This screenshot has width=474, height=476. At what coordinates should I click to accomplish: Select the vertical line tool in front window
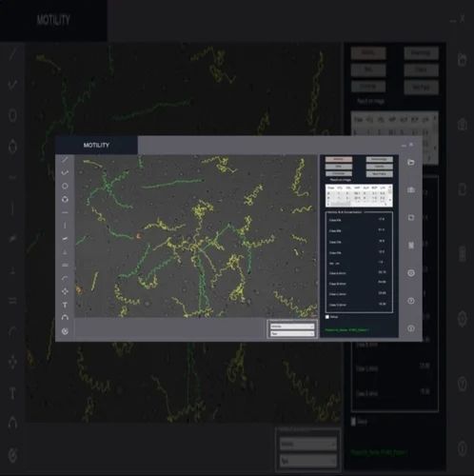click(x=65, y=226)
